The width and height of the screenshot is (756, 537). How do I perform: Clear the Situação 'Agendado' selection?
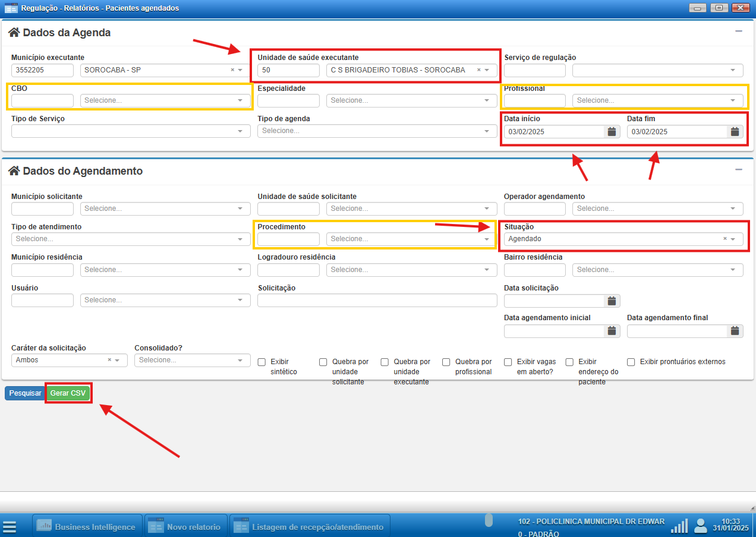[724, 239]
